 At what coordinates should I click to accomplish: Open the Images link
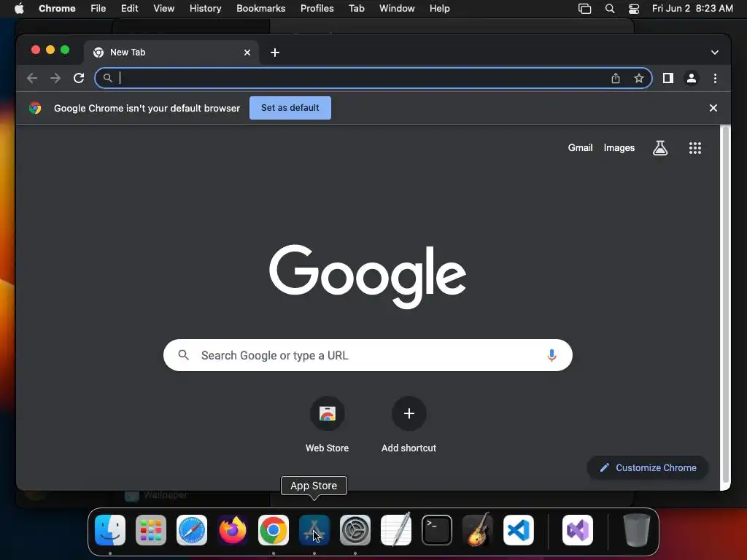[x=619, y=147]
